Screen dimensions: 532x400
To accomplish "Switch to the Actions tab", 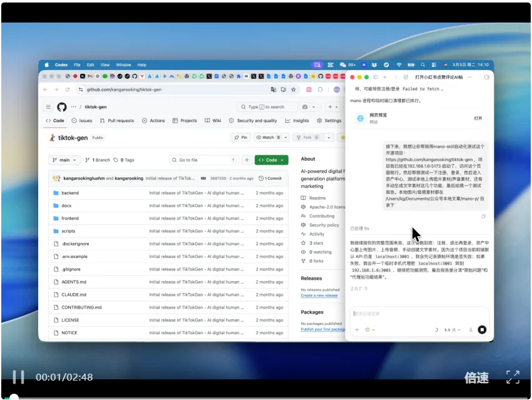I will pos(153,120).
